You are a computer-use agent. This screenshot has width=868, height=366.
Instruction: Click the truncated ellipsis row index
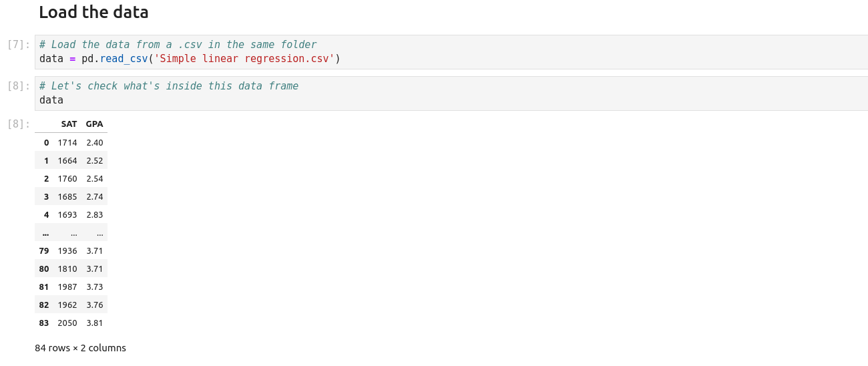45,233
